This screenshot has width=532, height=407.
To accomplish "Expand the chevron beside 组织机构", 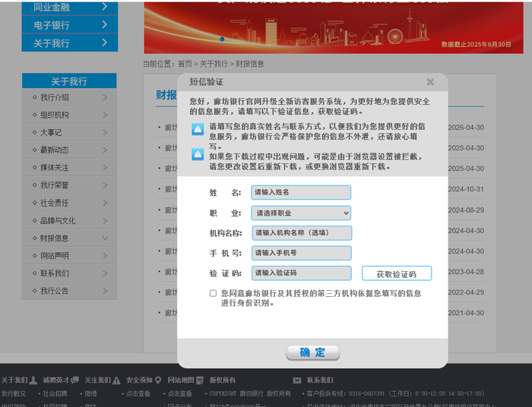I will coord(105,115).
